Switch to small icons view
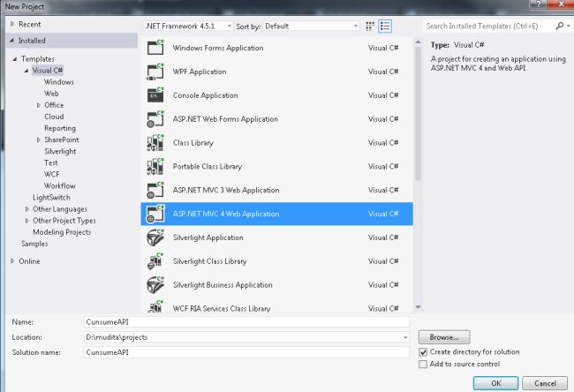574x392 pixels. point(370,26)
